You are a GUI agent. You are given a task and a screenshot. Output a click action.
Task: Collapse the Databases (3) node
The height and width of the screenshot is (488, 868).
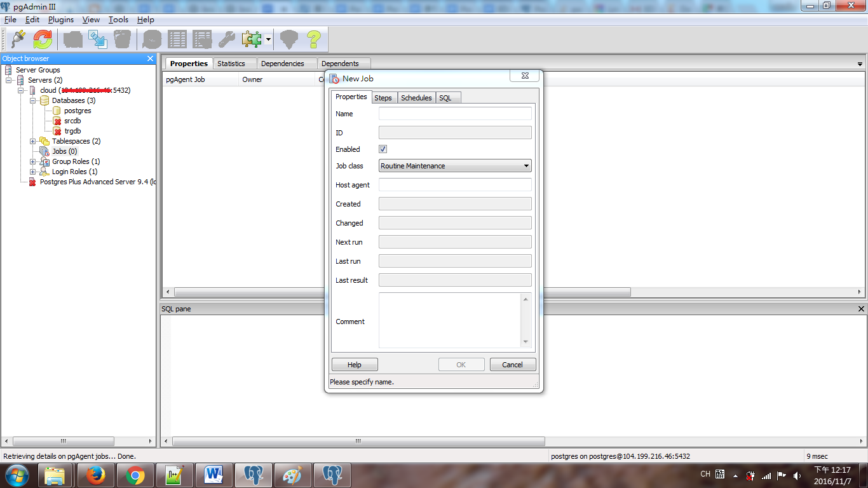[33, 100]
